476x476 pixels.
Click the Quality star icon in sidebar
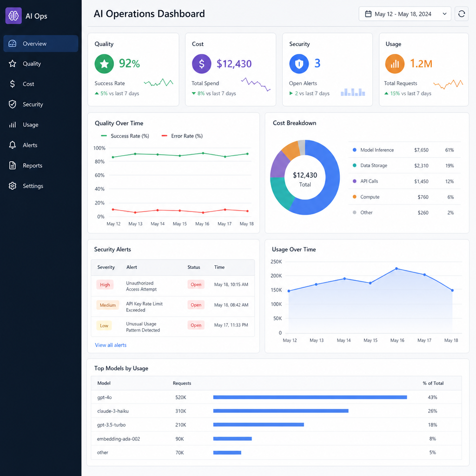pyautogui.click(x=13, y=63)
